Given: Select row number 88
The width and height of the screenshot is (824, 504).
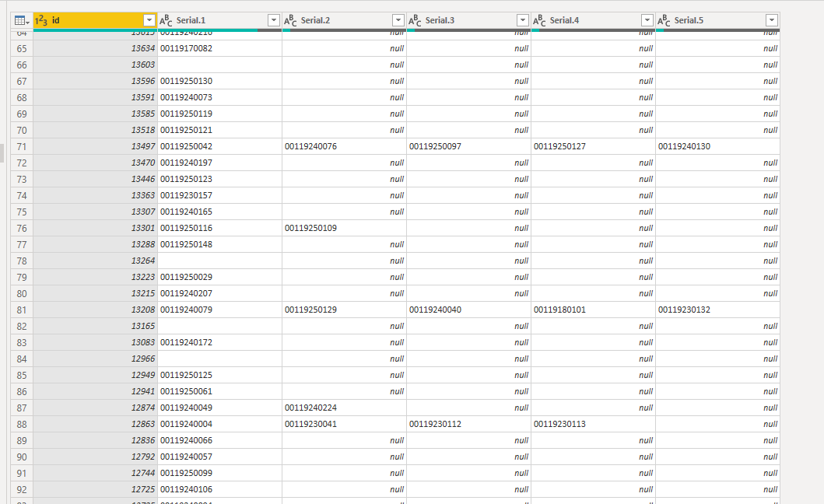Looking at the screenshot, I should [22, 424].
